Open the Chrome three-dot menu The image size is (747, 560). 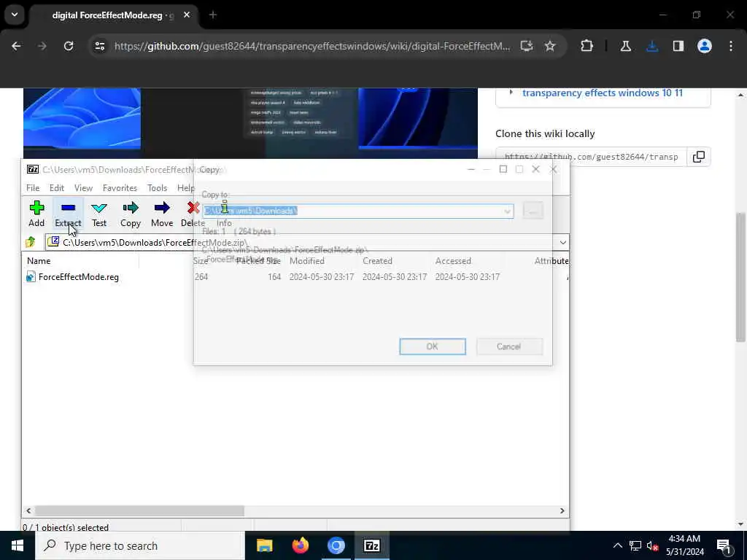731,46
